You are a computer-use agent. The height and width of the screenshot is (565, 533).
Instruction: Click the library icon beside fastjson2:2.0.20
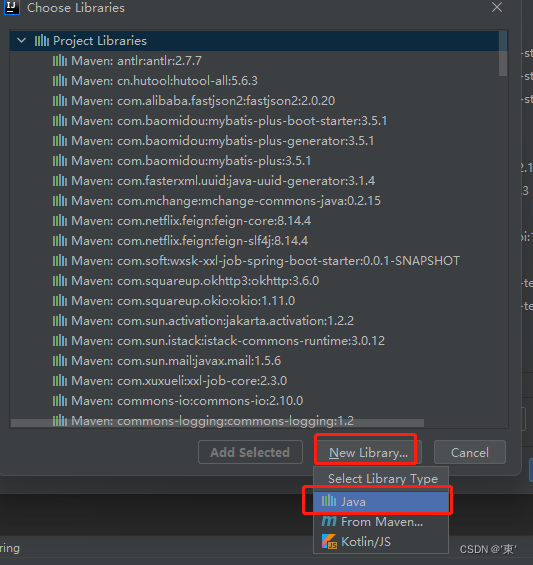click(60, 101)
